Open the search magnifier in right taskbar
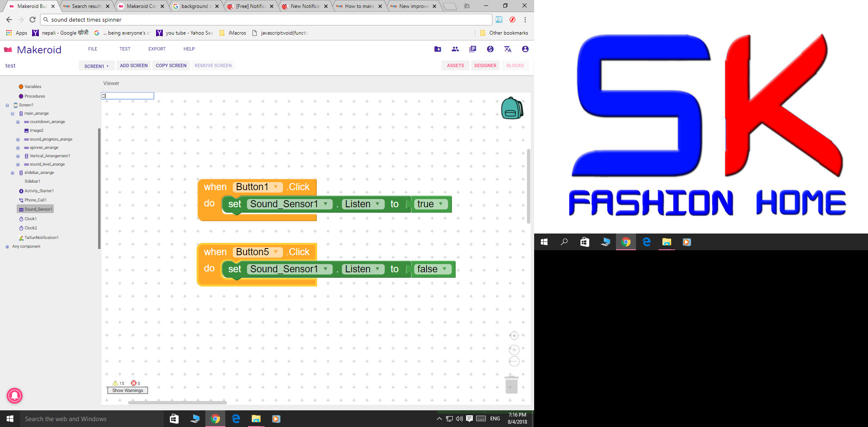The height and width of the screenshot is (427, 868). pyautogui.click(x=564, y=242)
